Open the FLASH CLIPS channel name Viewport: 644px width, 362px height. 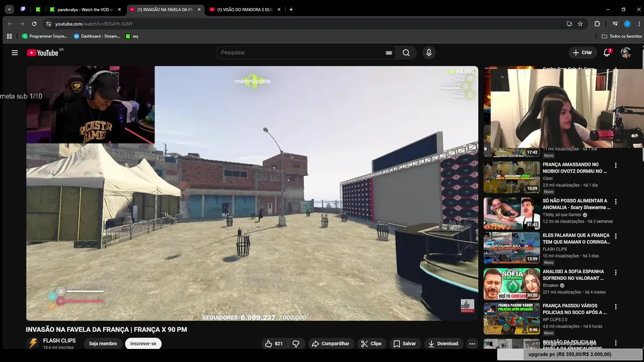point(59,341)
